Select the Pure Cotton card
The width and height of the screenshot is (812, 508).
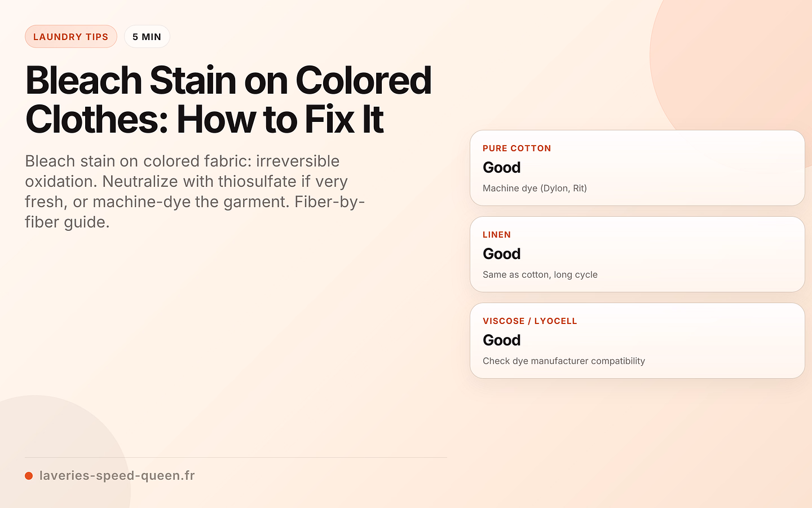coord(637,168)
